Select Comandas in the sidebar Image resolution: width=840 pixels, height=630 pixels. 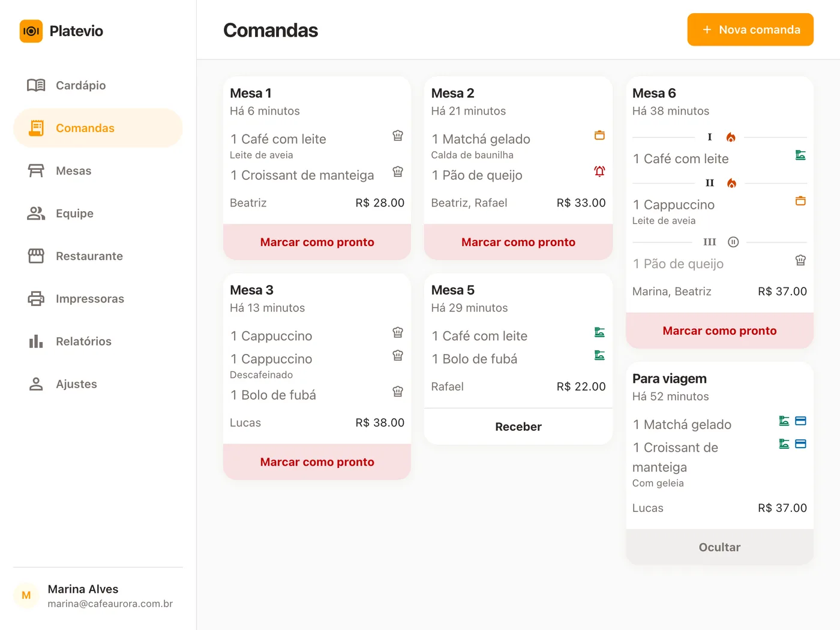tap(98, 128)
